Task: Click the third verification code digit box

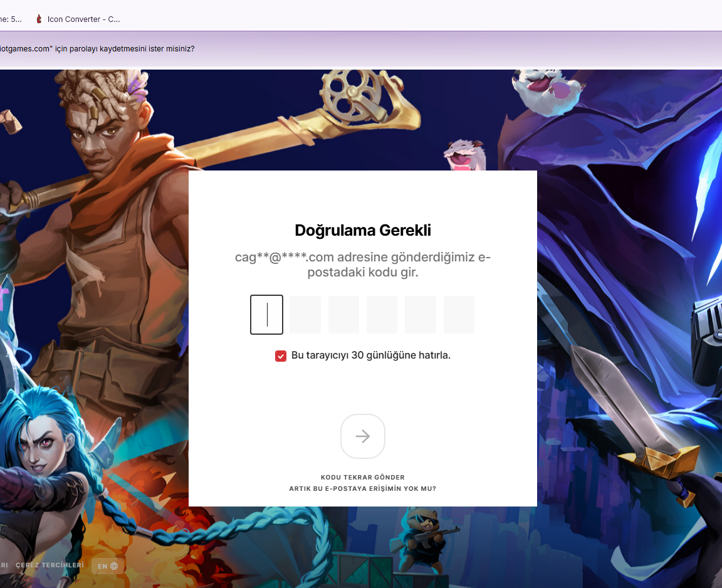Action: coord(343,315)
